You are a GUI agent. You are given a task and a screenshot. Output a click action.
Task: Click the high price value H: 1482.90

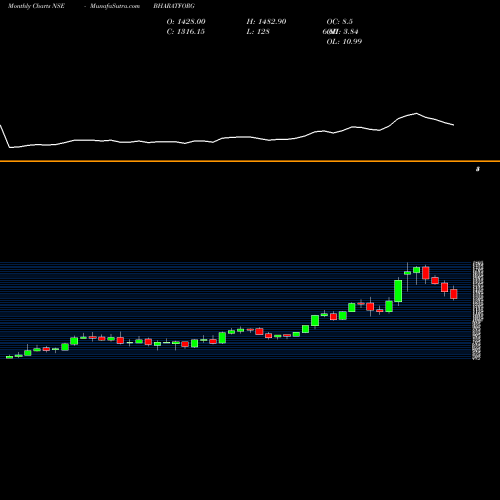(x=266, y=22)
